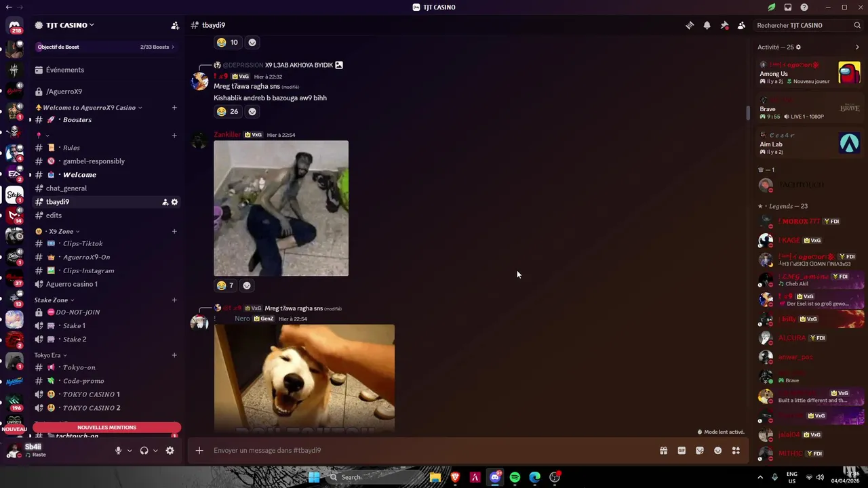Create invite icon on tbaydi9 channel
868x488 pixels.
pos(165,202)
